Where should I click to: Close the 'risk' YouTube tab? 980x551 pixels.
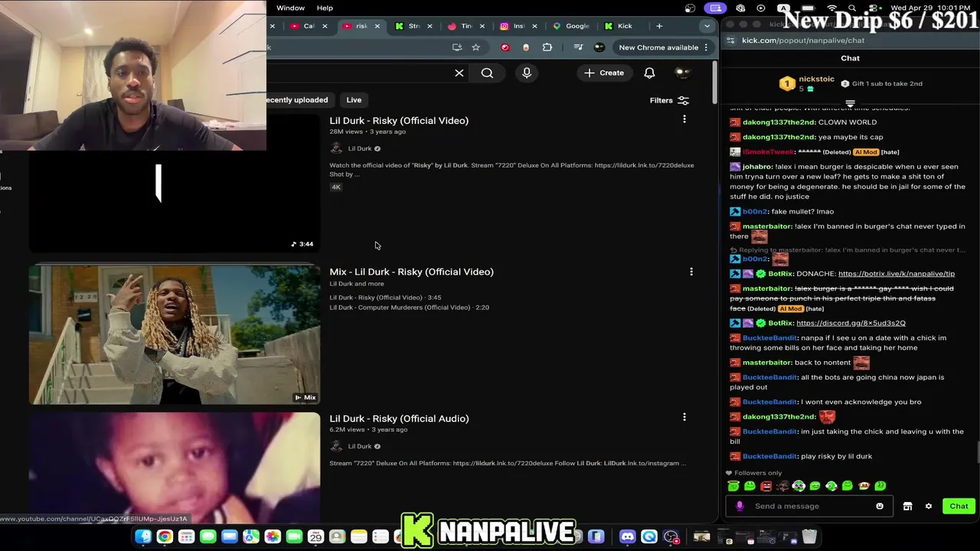pos(377,26)
